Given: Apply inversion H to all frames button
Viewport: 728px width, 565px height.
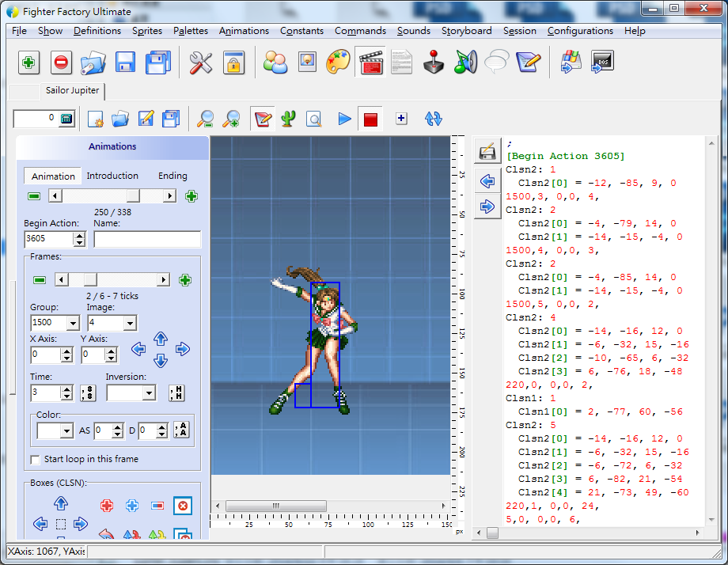Looking at the screenshot, I should (x=176, y=393).
